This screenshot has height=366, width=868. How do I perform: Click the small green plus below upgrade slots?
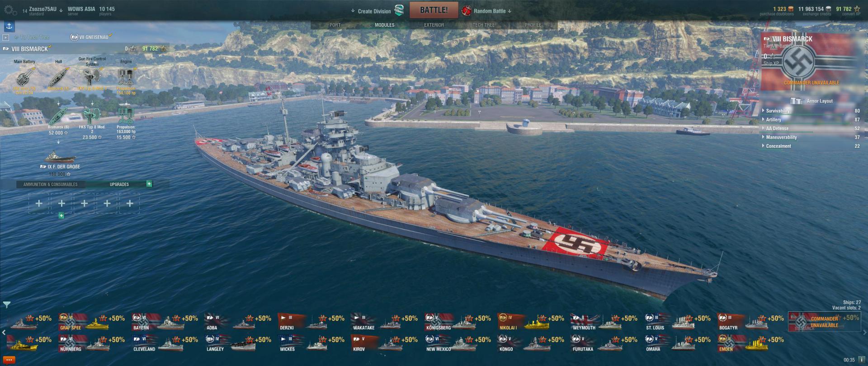click(x=61, y=216)
